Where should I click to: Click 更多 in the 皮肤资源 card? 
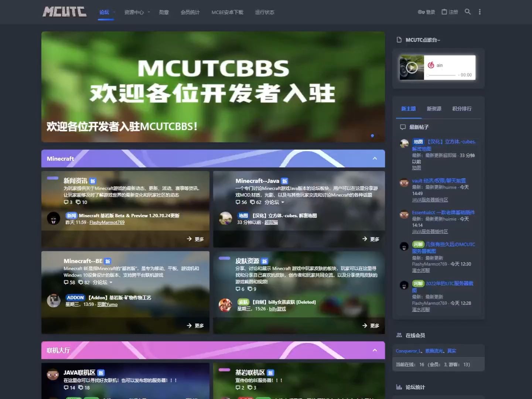pyautogui.click(x=371, y=325)
